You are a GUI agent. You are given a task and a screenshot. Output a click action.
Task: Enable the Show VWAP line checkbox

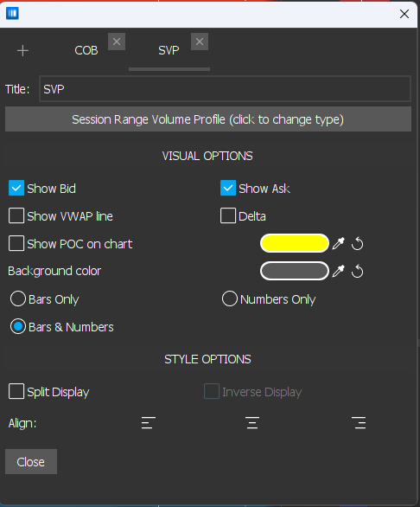16,215
